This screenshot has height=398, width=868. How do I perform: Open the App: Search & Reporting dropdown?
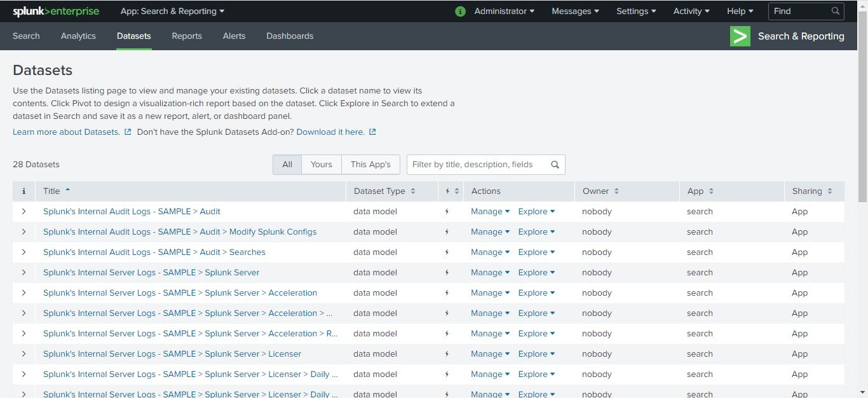(172, 11)
